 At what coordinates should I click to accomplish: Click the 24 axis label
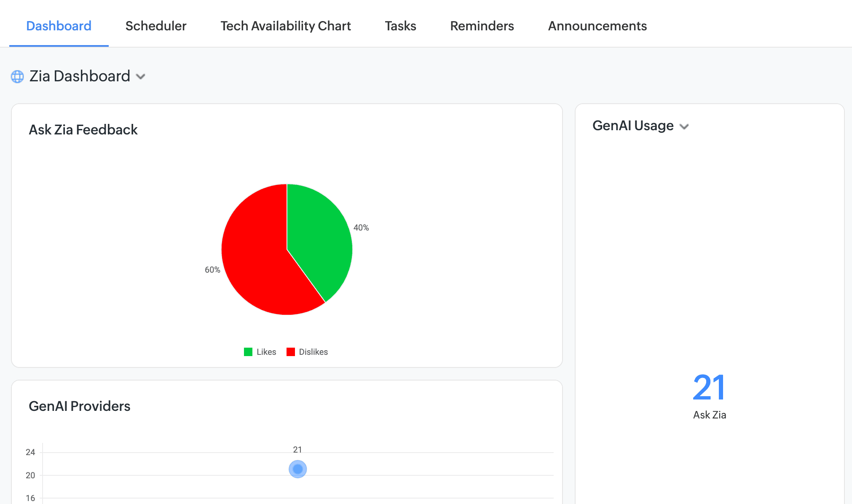[30, 452]
